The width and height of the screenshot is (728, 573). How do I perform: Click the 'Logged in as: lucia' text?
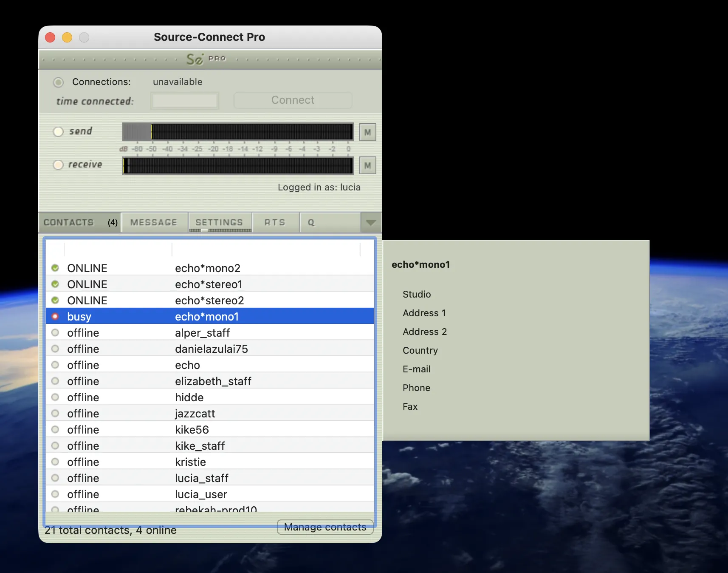tap(319, 187)
